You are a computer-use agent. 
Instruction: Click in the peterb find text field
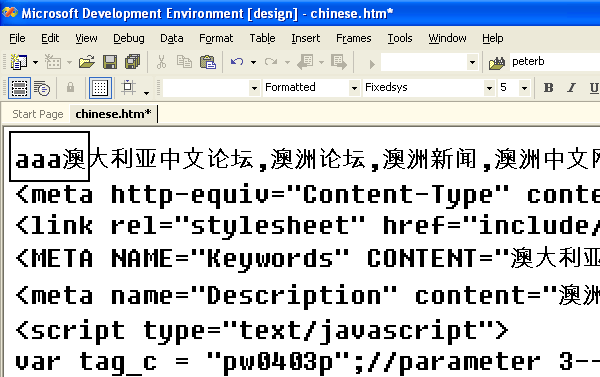tap(555, 62)
